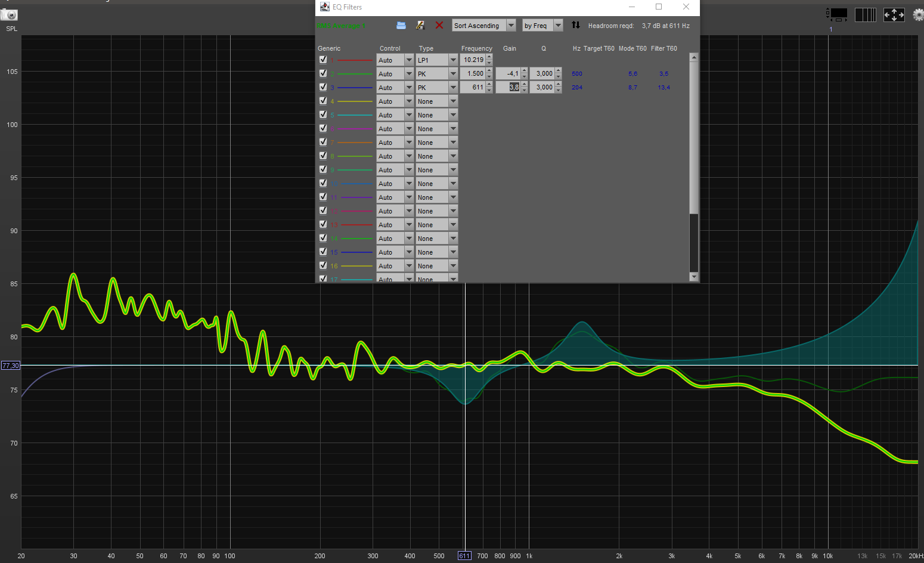Open filter 2 Type dropdown showing PK
Viewport: 924px width, 563px height.
pyautogui.click(x=436, y=73)
